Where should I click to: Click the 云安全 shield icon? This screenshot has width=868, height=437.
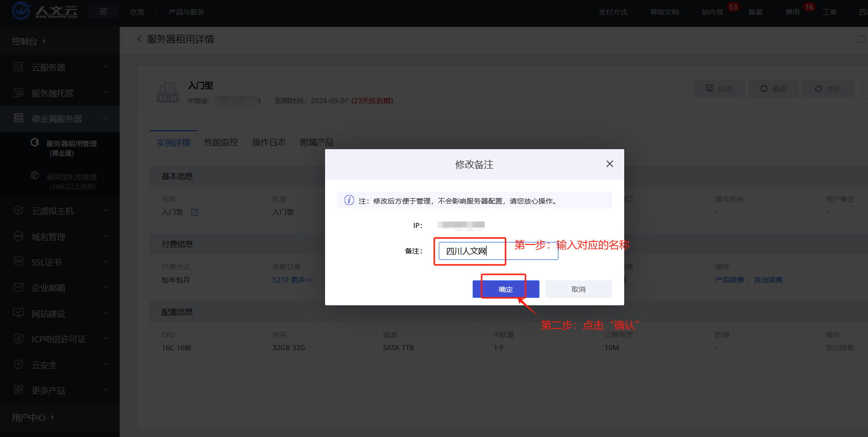(18, 365)
